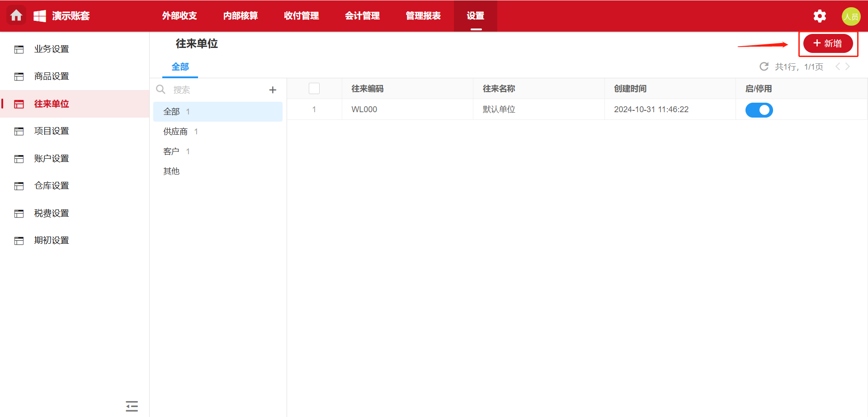Toggle the enable switch for WL000

pos(759,110)
